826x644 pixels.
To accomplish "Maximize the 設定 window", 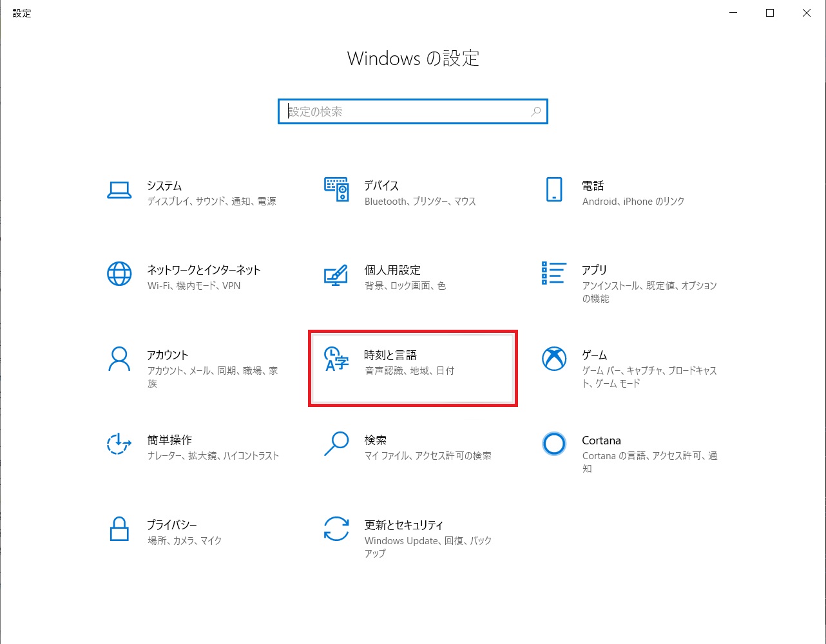I will coord(770,13).
